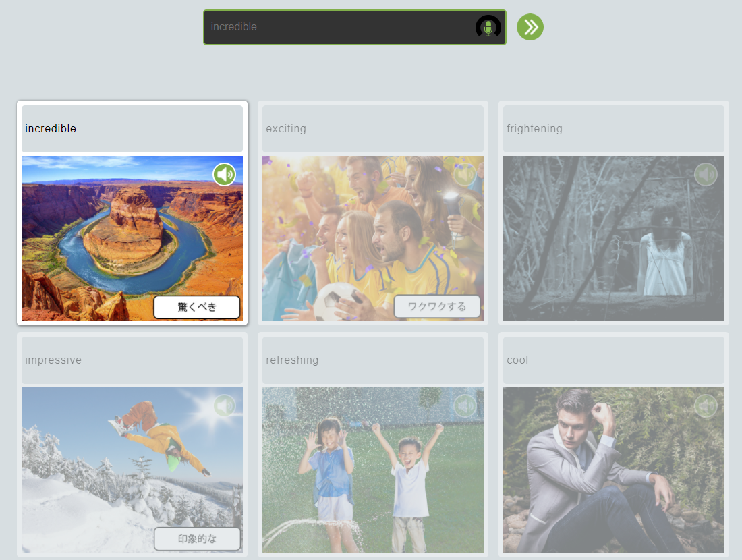Click the 印象的な translation button
This screenshot has width=742, height=560.
[x=197, y=538]
